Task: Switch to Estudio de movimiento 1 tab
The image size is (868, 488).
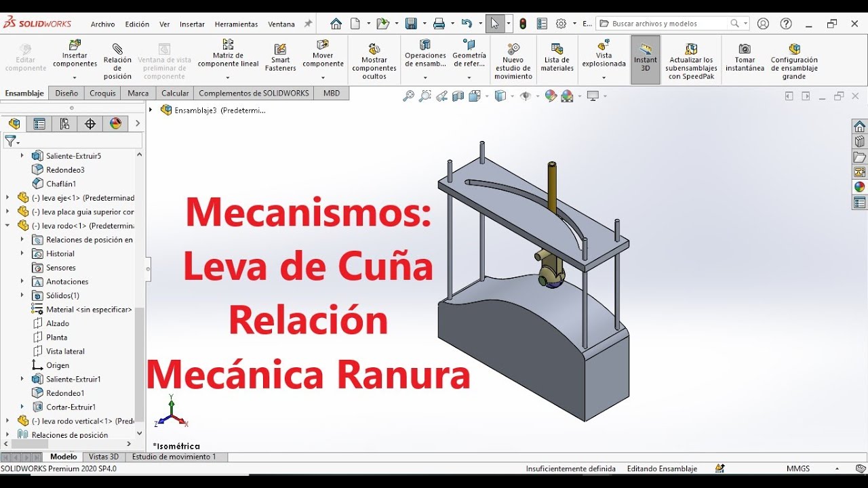Action: click(174, 457)
